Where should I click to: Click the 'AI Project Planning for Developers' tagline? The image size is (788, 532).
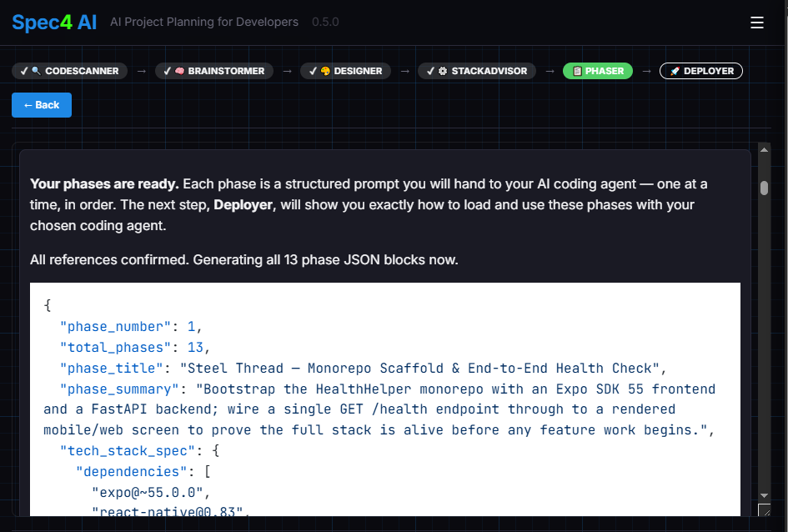click(204, 23)
